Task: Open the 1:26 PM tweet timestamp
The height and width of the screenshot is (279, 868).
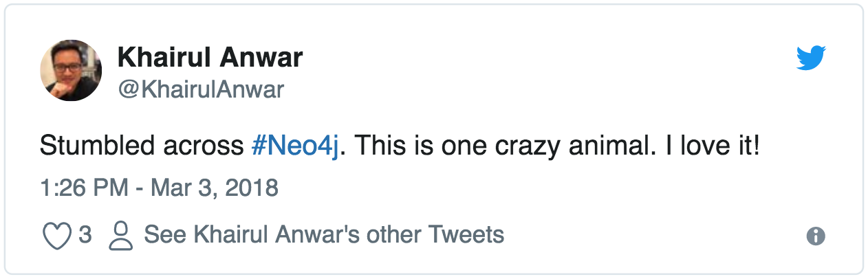Action: [83, 188]
